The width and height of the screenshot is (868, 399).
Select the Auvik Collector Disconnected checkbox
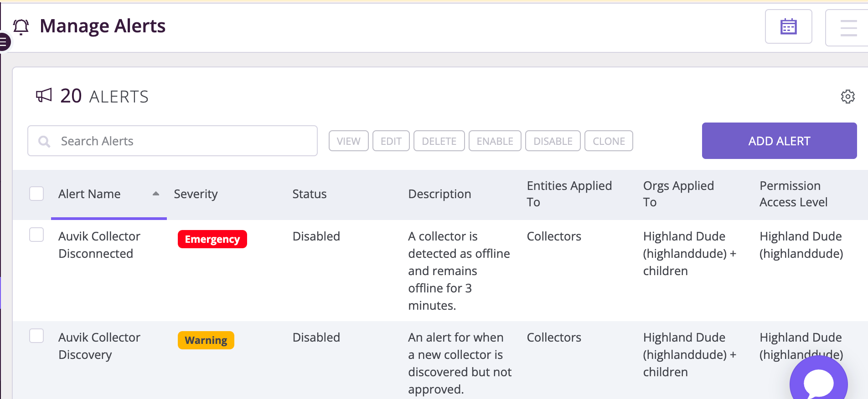pos(36,235)
